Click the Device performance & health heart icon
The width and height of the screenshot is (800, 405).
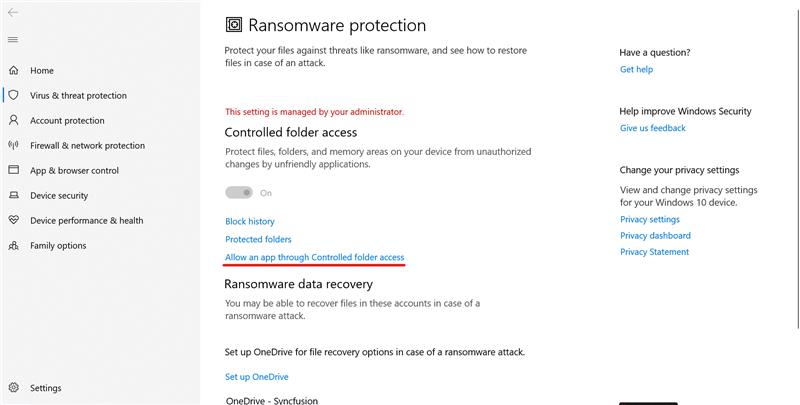pos(14,221)
